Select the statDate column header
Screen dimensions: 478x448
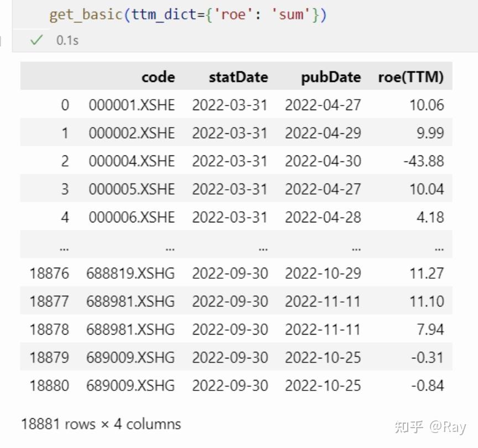point(238,77)
